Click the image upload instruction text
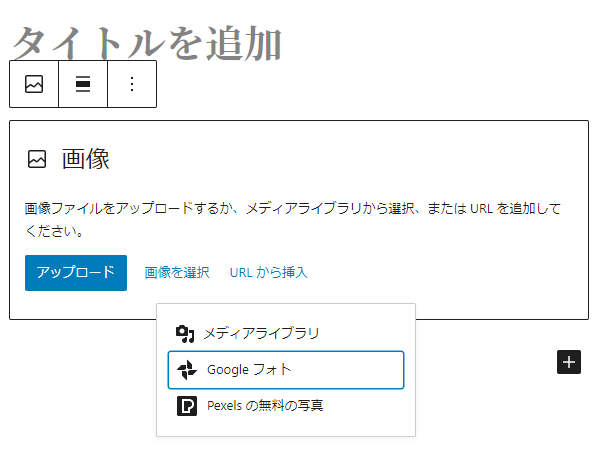Screen dimensions: 614x460 point(293,220)
